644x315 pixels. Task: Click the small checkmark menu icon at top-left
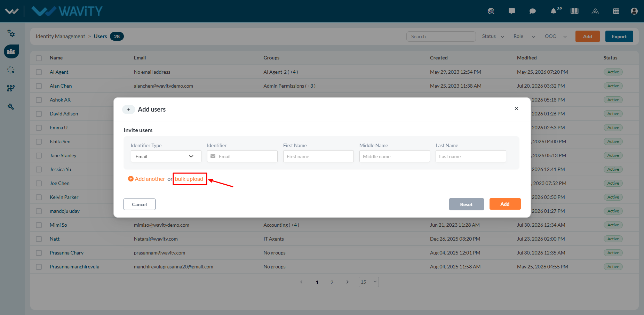(11, 11)
